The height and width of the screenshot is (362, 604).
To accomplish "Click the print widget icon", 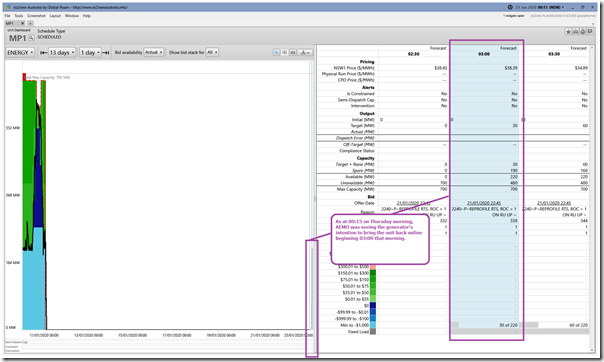I will [575, 32].
